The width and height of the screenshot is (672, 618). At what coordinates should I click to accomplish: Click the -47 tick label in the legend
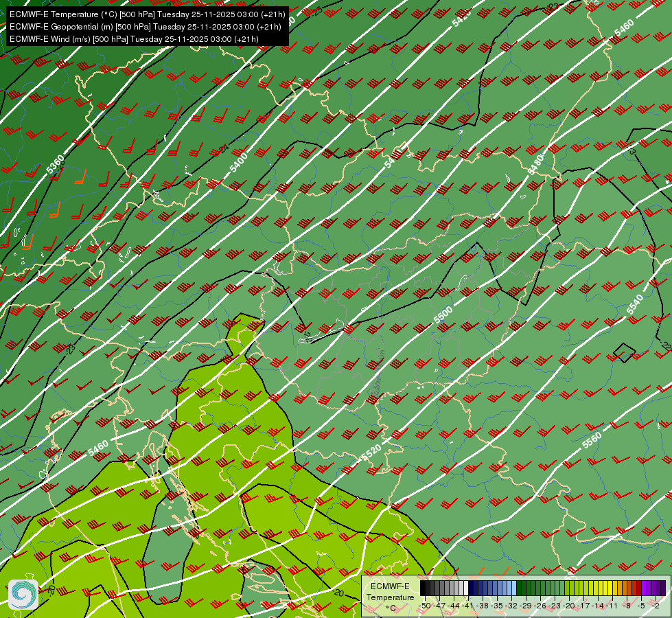click(439, 606)
